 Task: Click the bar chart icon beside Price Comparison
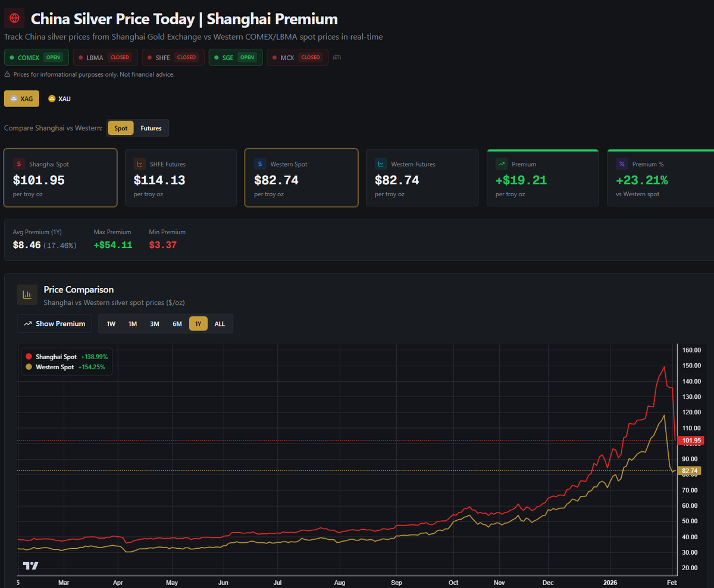click(x=27, y=294)
